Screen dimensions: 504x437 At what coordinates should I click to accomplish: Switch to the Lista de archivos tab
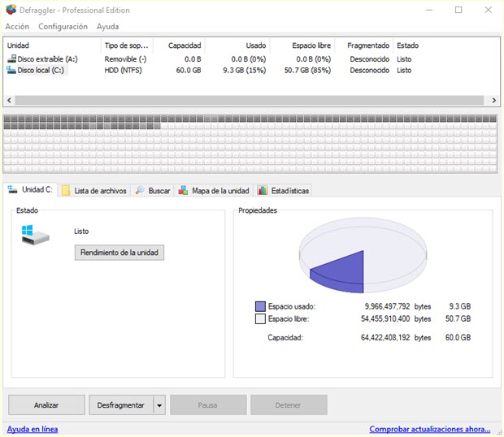[x=95, y=190]
